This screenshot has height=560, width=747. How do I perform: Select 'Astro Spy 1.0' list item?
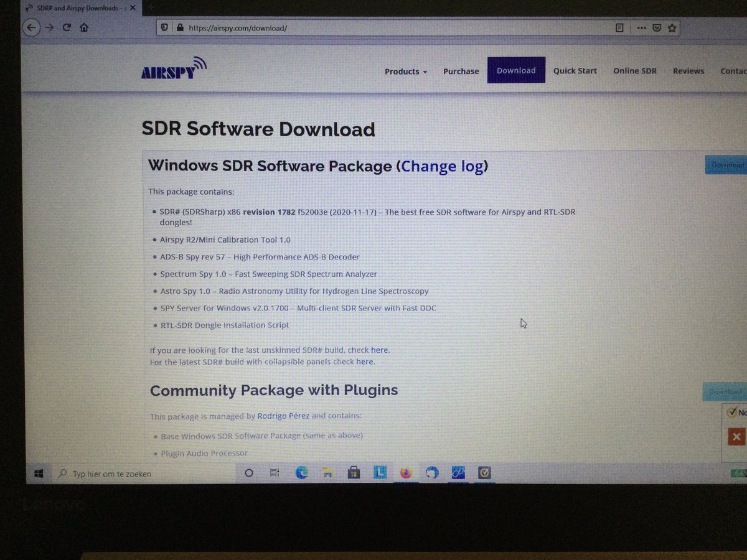294,291
